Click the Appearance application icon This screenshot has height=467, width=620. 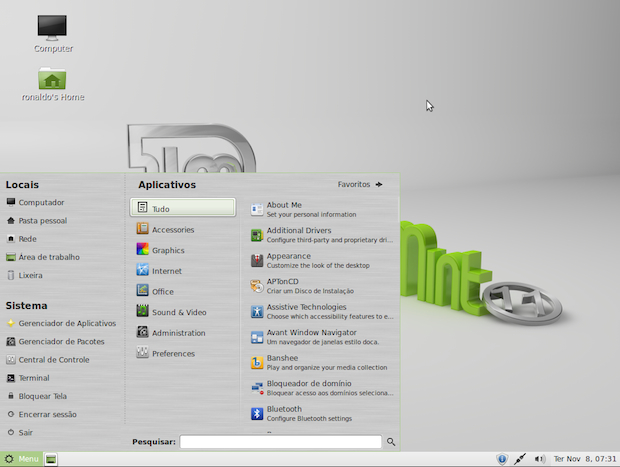click(257, 261)
